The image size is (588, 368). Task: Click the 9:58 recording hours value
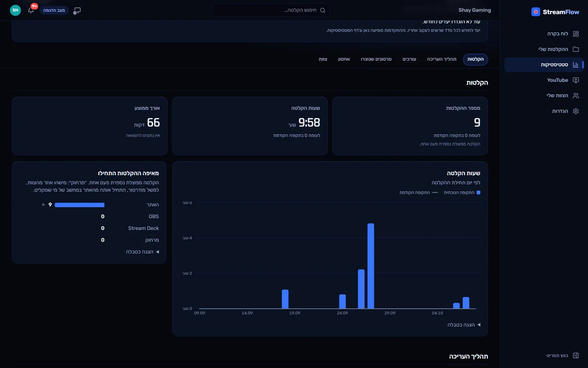click(309, 122)
